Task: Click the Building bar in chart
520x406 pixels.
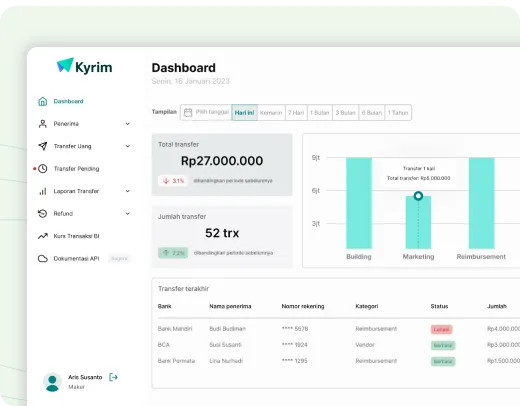Action: pos(359,203)
